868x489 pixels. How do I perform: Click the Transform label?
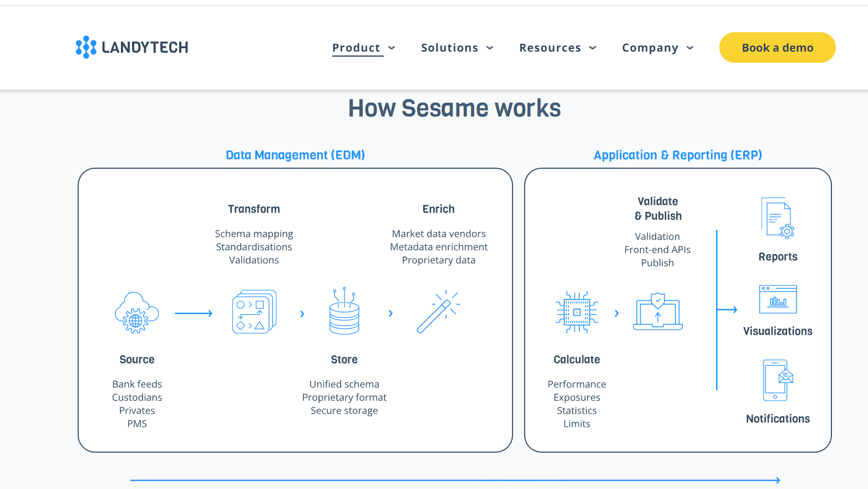click(x=254, y=209)
